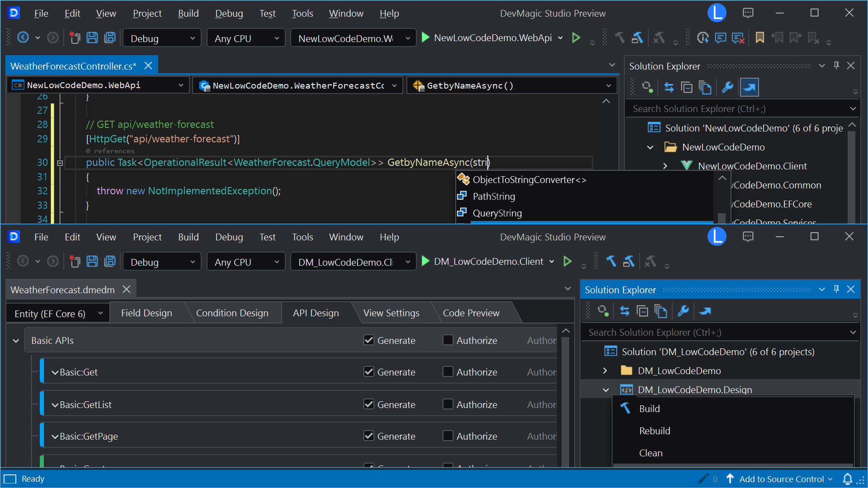Click Properties wrench icon in lower Solution Explorer
868x488 pixels.
tap(683, 311)
